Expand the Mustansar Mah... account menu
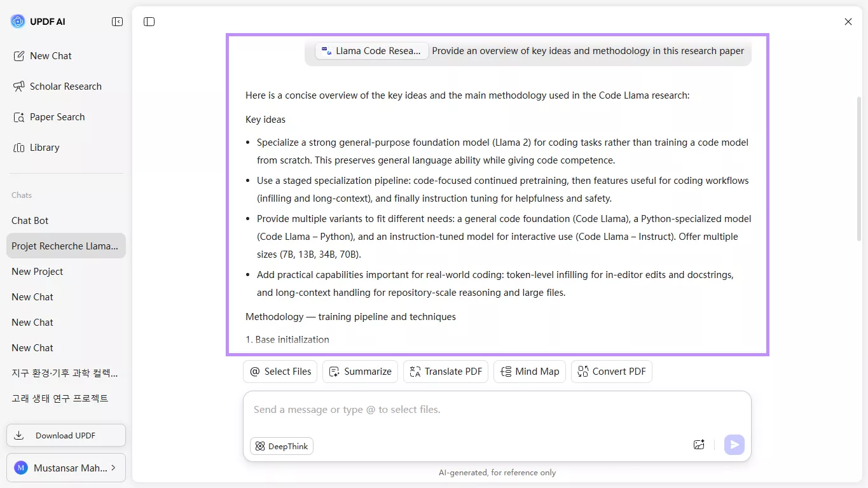 pos(66,468)
